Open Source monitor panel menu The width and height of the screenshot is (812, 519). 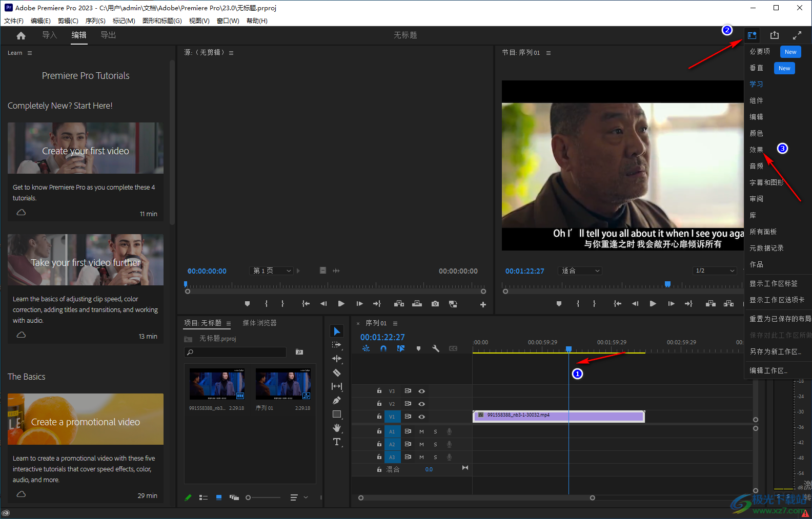click(x=231, y=53)
